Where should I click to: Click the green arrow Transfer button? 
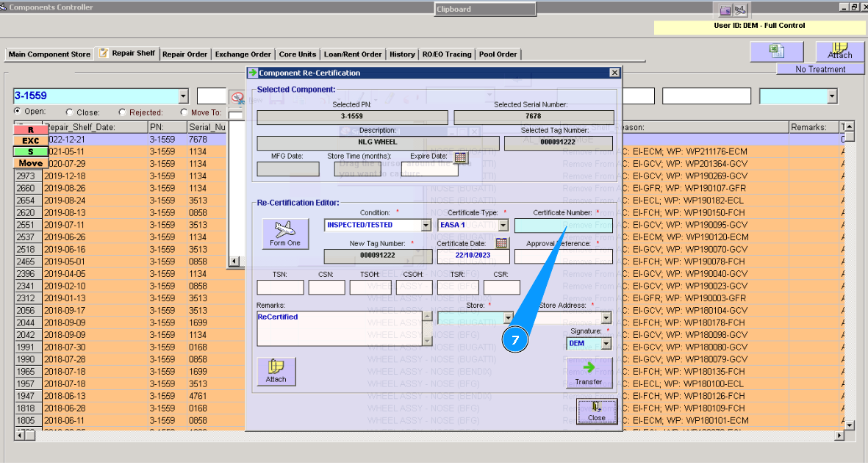(x=589, y=372)
